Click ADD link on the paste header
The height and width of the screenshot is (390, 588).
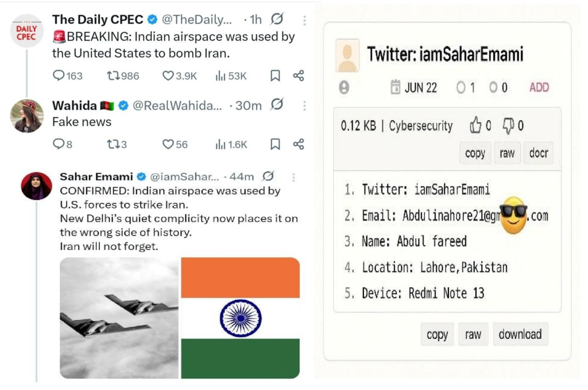pos(539,87)
